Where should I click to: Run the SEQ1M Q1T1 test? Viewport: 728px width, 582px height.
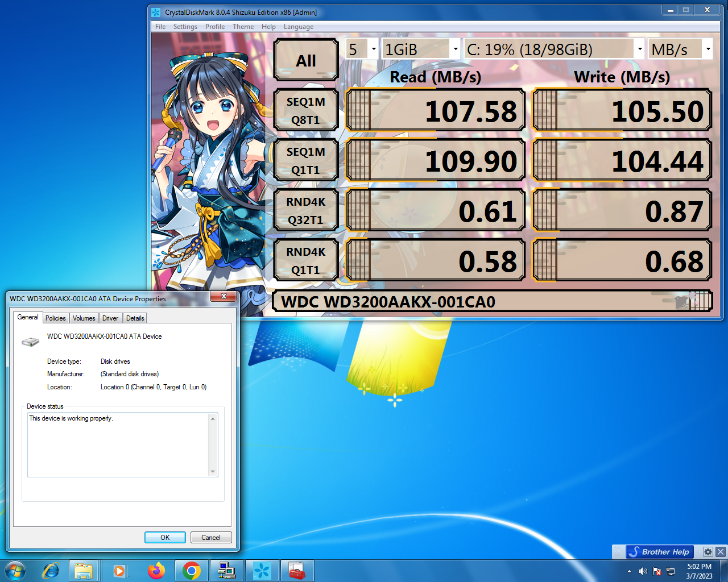click(306, 160)
